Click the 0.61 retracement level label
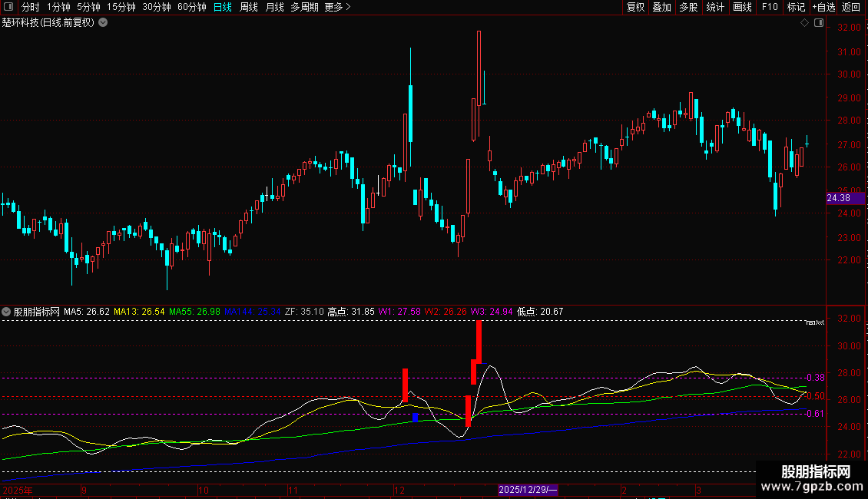Screen dimensions: 868x499 [816, 414]
